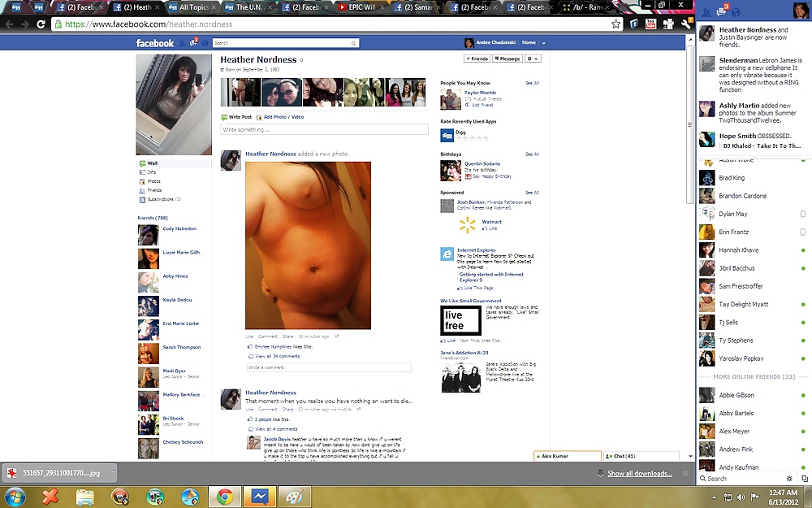Open the downloaded jpg file's dropdown arrow
Viewport: 812px width, 508px height.
click(113, 471)
